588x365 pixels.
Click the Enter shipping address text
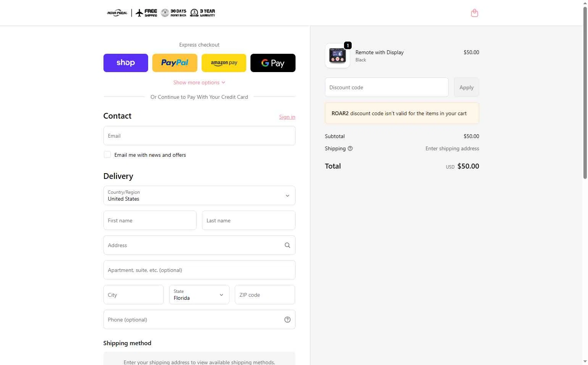[x=452, y=148]
